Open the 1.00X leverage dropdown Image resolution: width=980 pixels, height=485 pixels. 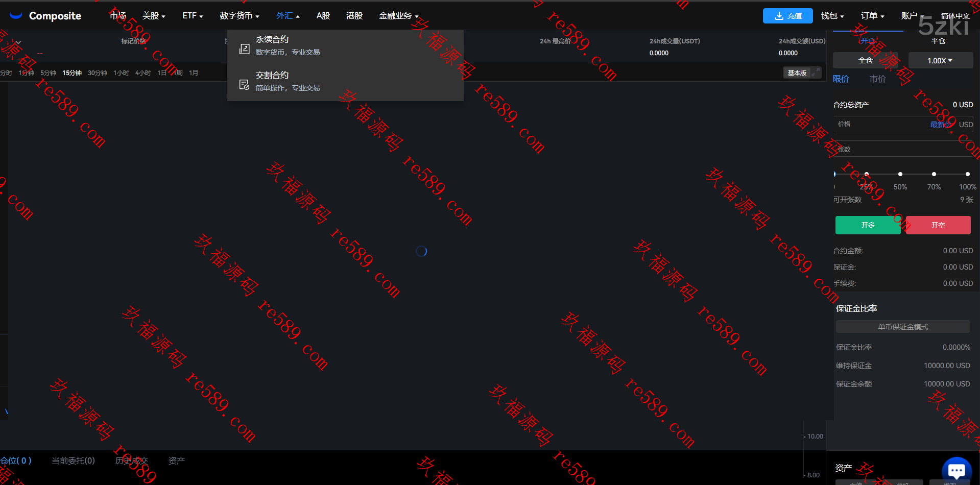pyautogui.click(x=940, y=60)
